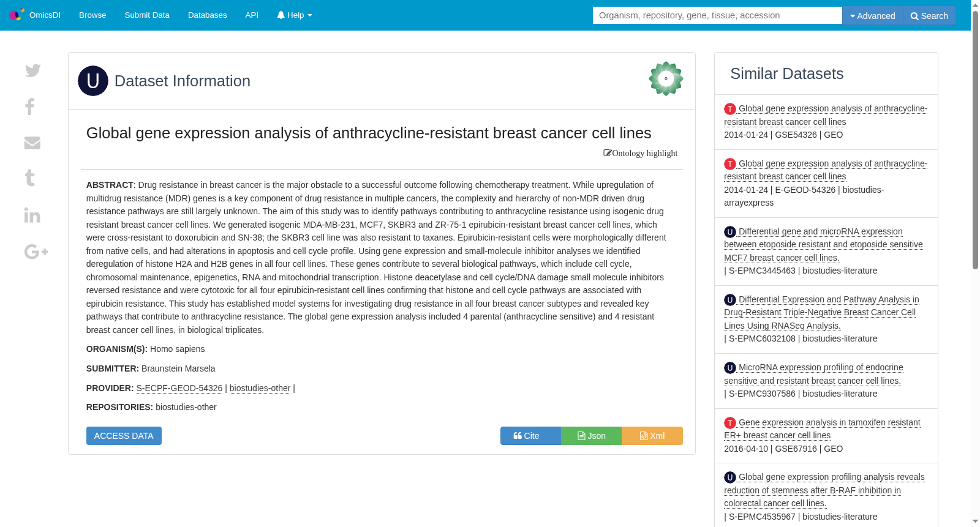The height and width of the screenshot is (527, 980).
Task: Click the OmicsDI brand link
Action: point(45,15)
